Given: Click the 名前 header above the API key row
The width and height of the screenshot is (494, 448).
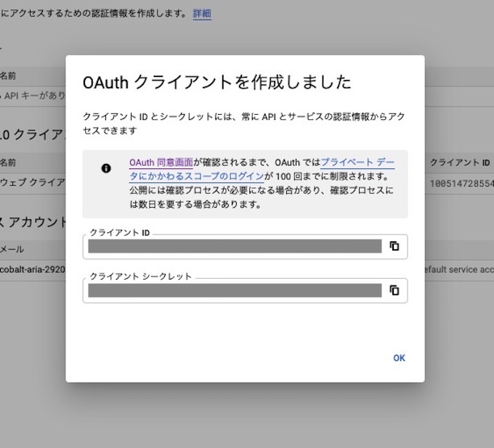Looking at the screenshot, I should click(x=8, y=76).
